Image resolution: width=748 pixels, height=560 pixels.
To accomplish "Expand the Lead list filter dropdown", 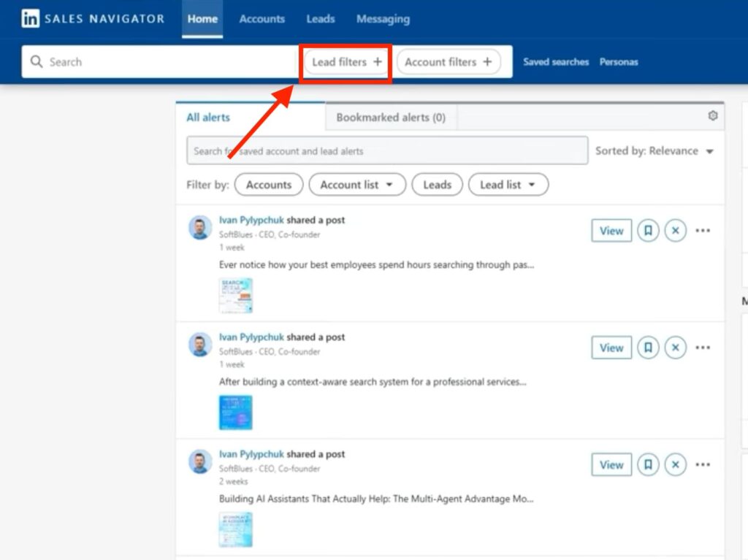I will 508,185.
